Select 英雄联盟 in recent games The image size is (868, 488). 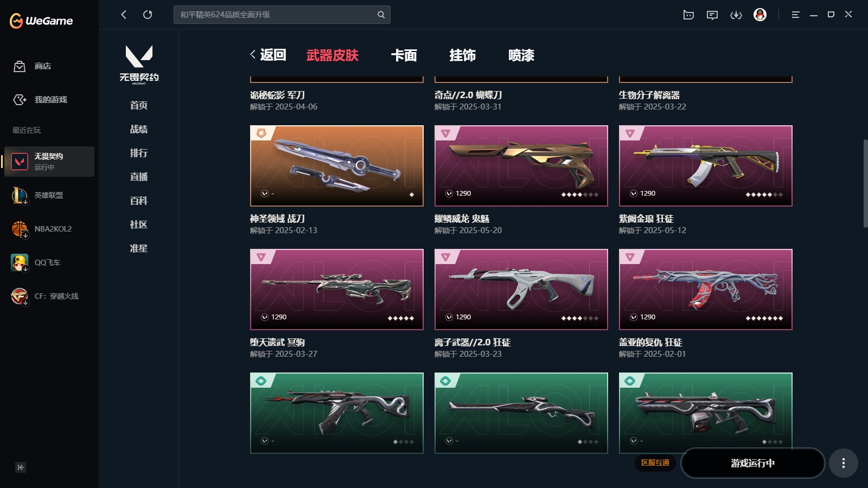click(49, 195)
